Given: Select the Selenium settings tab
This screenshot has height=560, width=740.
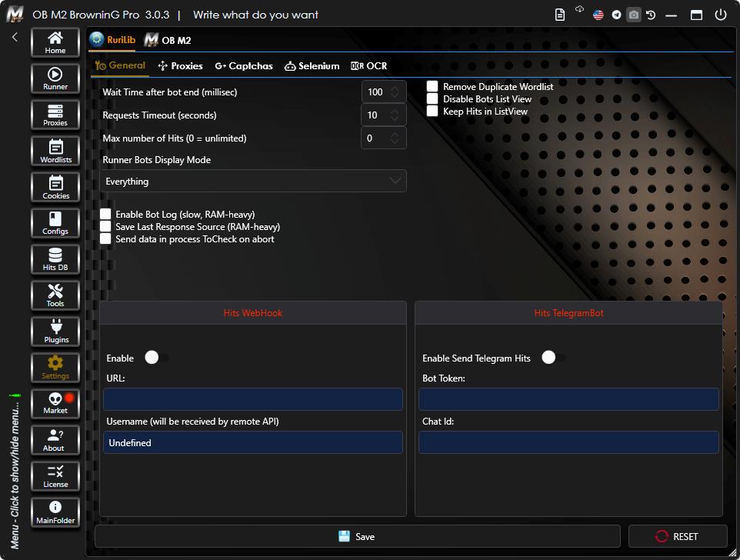Looking at the screenshot, I should (312, 66).
